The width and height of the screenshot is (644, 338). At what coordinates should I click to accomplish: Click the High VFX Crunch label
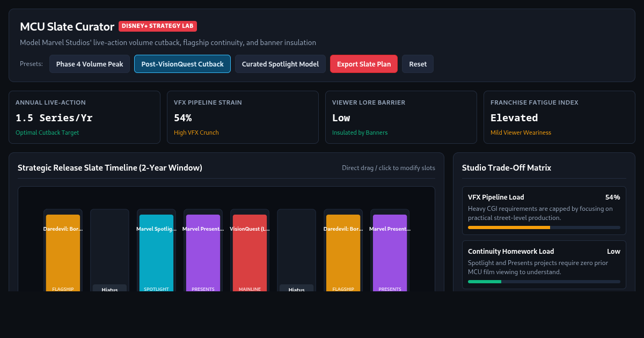click(x=196, y=133)
